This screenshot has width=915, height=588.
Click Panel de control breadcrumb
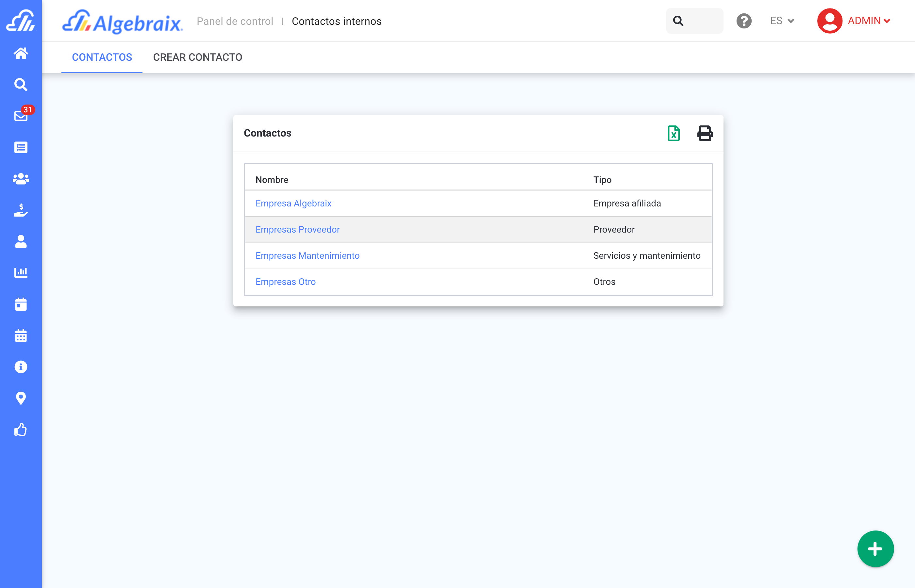(235, 21)
